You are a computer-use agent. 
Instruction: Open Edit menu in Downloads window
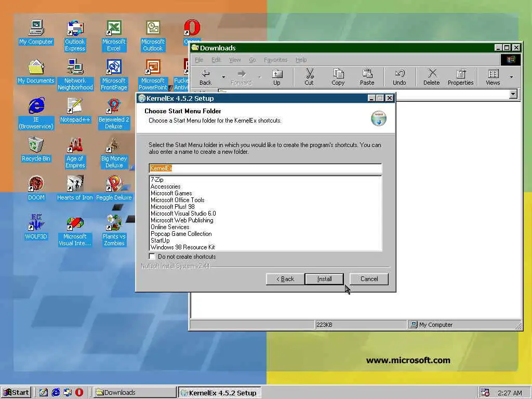click(x=216, y=60)
